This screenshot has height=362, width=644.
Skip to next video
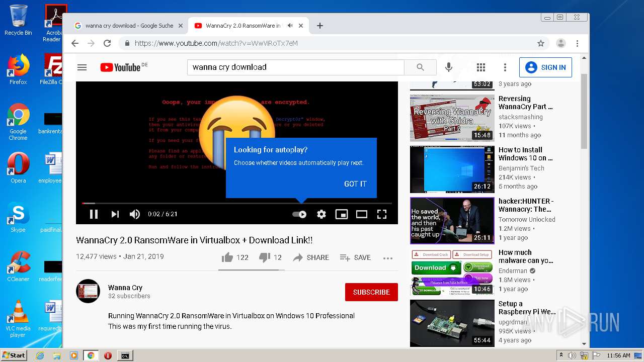click(115, 214)
